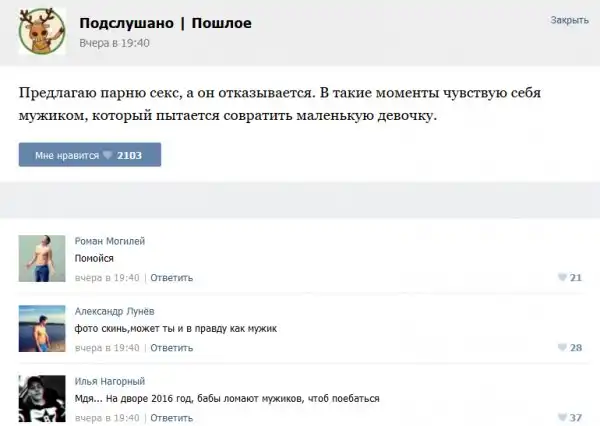Reply to Роман Могилей's comment via Ответить

(171, 277)
